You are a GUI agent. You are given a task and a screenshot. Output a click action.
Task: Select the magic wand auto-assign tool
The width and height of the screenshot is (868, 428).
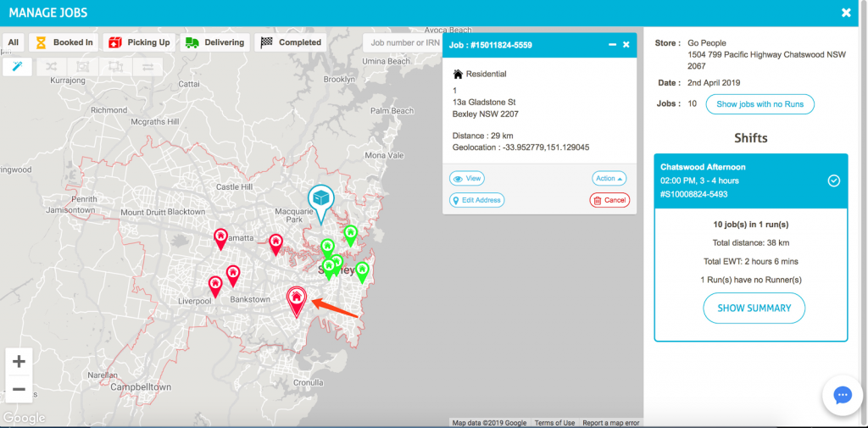17,67
